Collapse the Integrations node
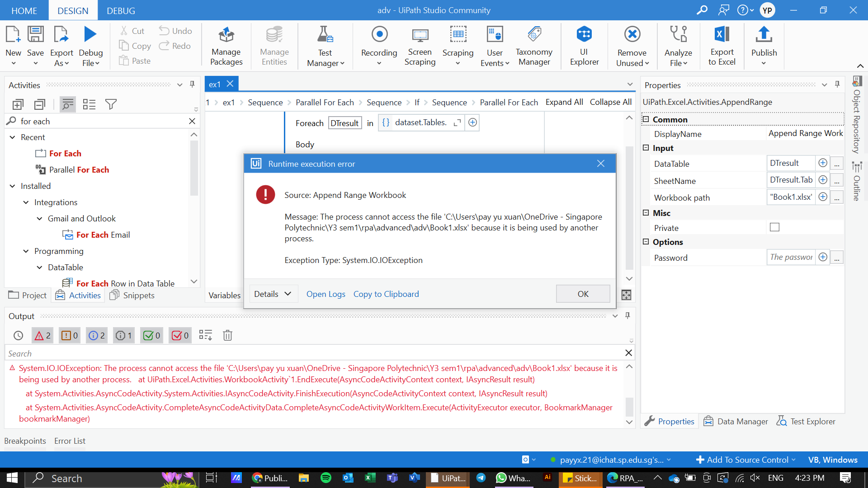 tap(26, 202)
